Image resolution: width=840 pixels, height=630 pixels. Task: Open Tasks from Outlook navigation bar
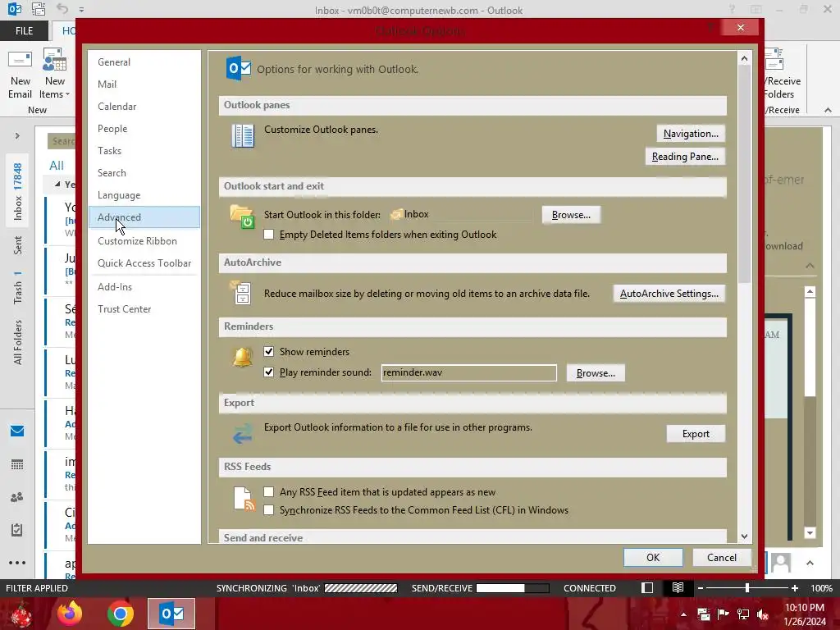[17, 530]
